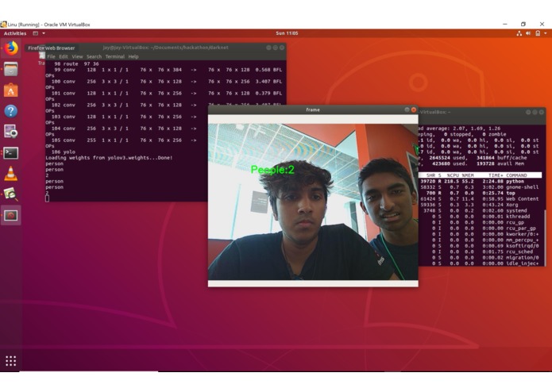Select the python process row in top
The width and height of the screenshot is (552, 392).
point(480,182)
